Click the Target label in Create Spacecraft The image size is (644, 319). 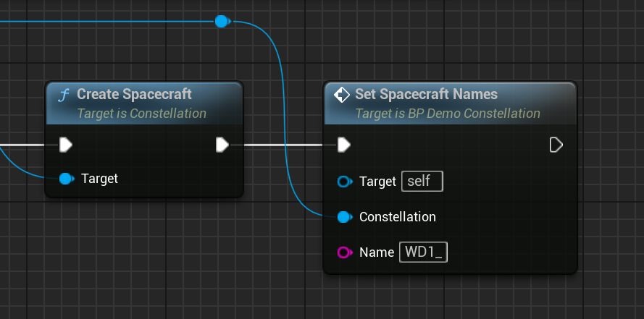click(x=99, y=178)
